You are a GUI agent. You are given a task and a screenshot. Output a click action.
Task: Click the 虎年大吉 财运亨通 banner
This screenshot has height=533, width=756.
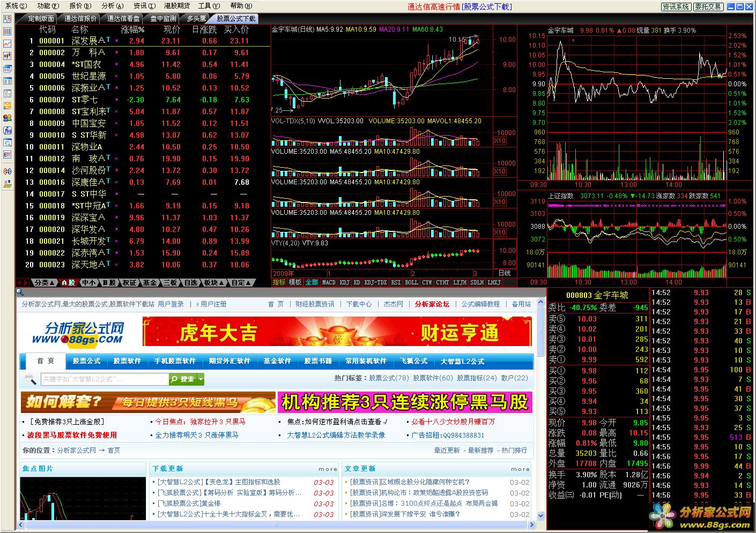click(337, 332)
